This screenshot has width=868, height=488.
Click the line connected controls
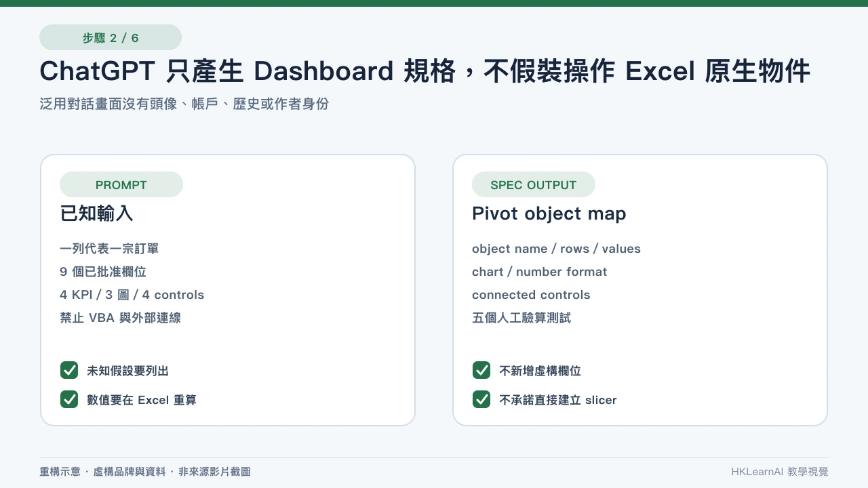531,295
